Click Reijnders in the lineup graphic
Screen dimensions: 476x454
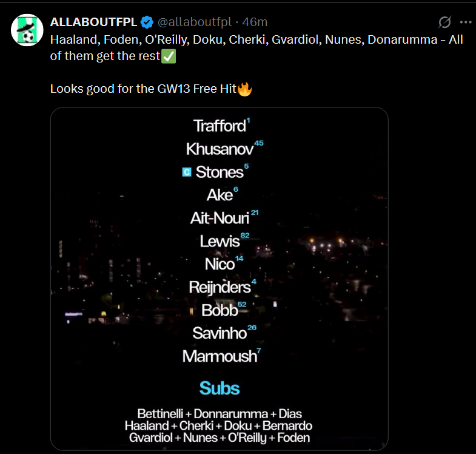coord(220,287)
